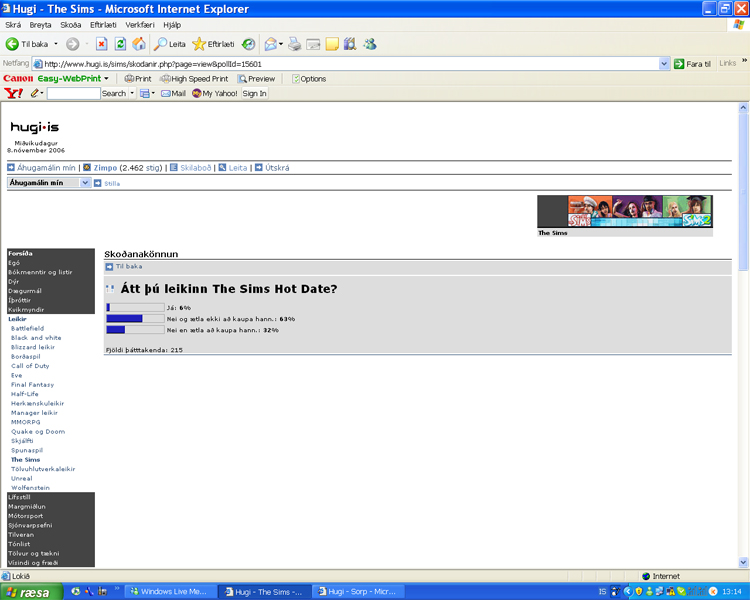Open Yahoo Mail button

coord(174,93)
